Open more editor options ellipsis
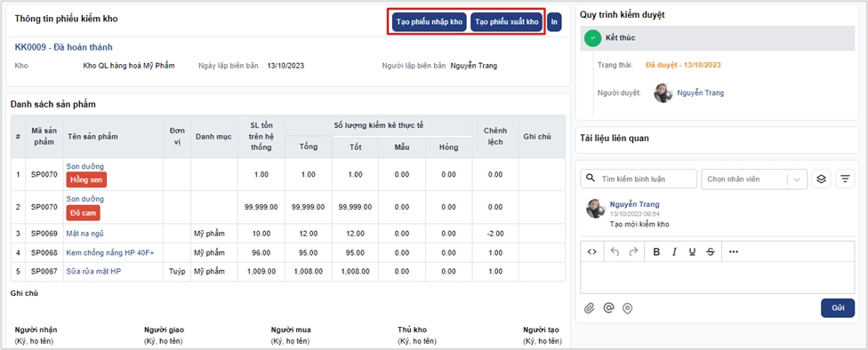The width and height of the screenshot is (868, 350). pyautogui.click(x=734, y=251)
